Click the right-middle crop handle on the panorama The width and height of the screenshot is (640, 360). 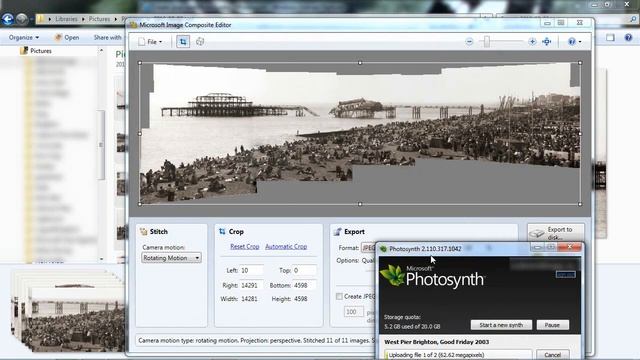tap(580, 133)
